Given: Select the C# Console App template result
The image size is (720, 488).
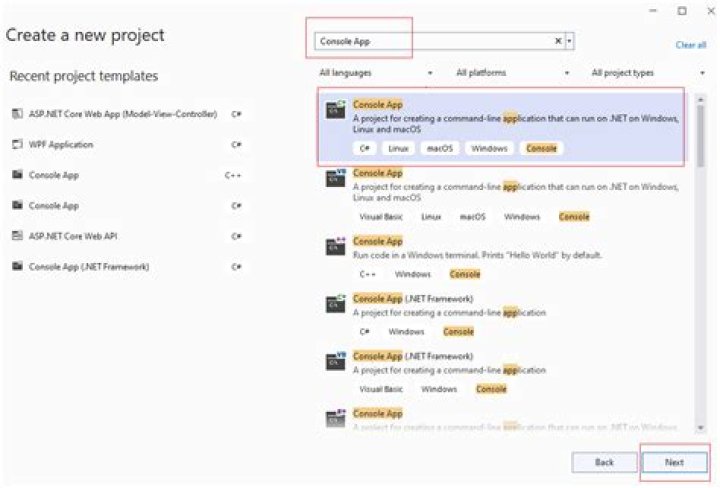Looking at the screenshot, I should pos(501,127).
